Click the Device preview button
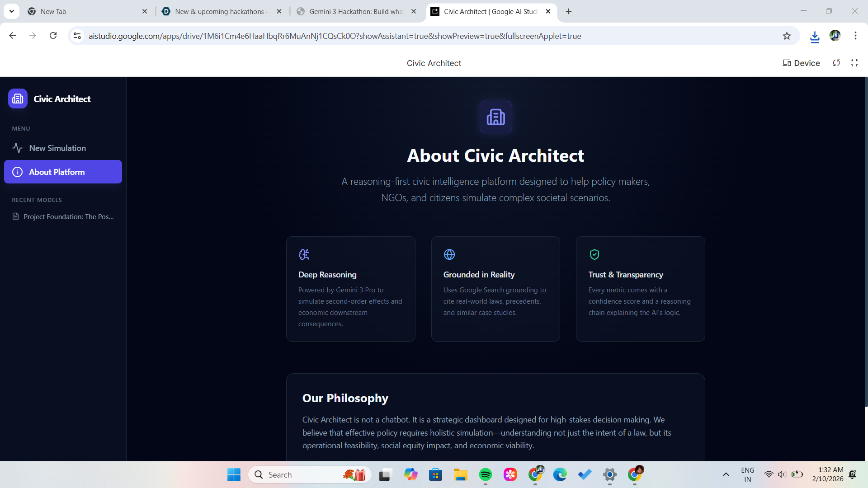Viewport: 868px width, 488px height. pyautogui.click(x=801, y=63)
